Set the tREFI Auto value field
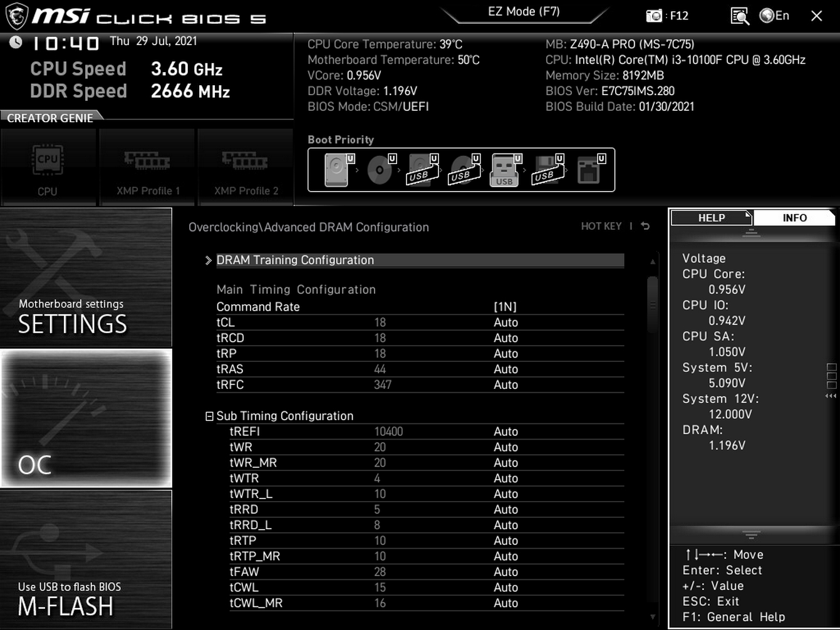Image resolution: width=840 pixels, height=630 pixels. pos(506,431)
